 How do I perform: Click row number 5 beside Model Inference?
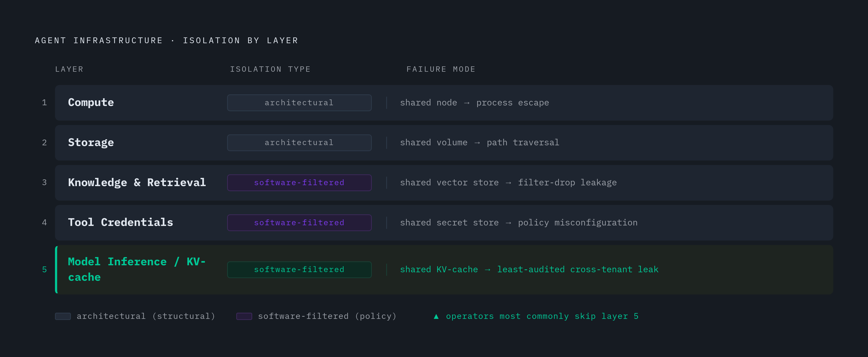pos(44,269)
